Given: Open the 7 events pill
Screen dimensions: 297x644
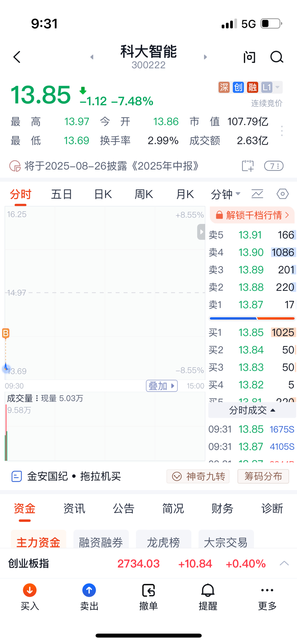Looking at the screenshot, I should (274, 166).
